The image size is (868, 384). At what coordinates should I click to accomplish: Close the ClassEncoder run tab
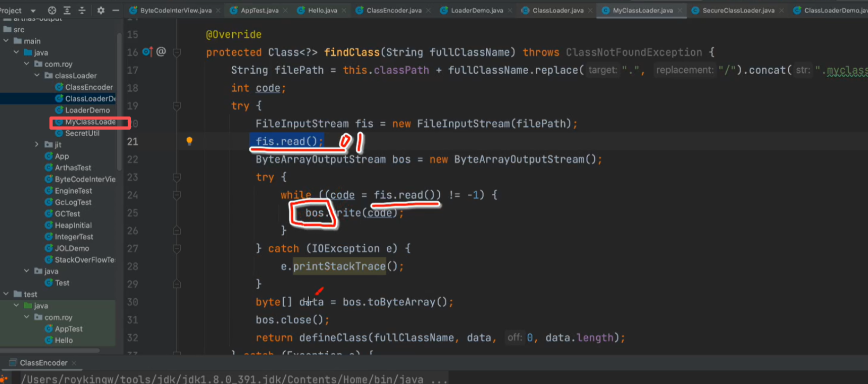click(74, 363)
